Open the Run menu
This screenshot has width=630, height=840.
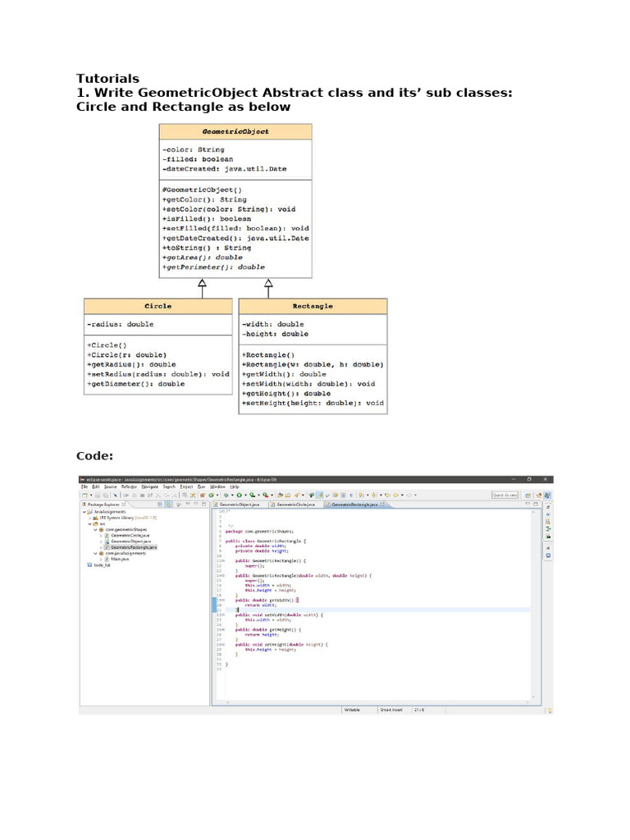click(202, 486)
